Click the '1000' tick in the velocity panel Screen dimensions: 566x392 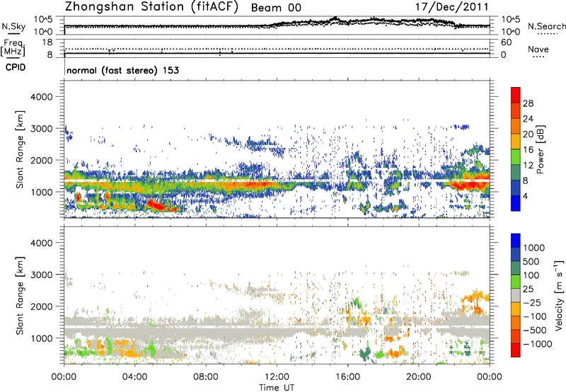pos(41,338)
